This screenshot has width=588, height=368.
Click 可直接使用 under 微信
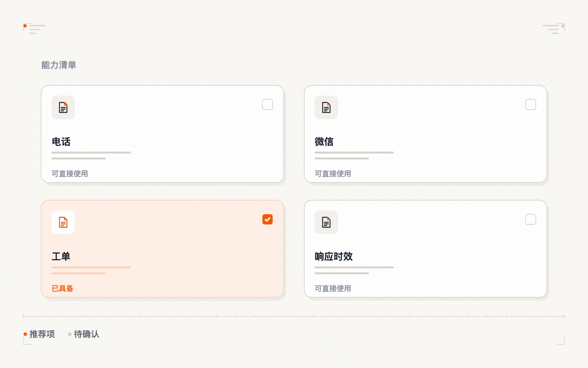coord(333,174)
